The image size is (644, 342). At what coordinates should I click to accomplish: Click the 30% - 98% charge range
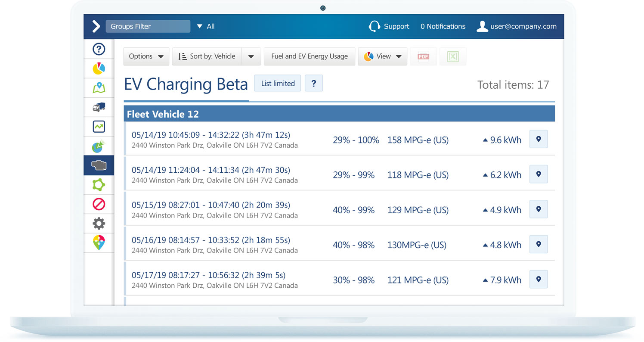click(354, 280)
